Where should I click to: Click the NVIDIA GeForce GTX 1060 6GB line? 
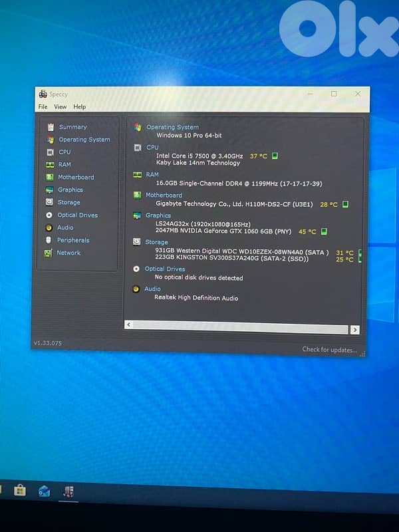[x=223, y=231]
